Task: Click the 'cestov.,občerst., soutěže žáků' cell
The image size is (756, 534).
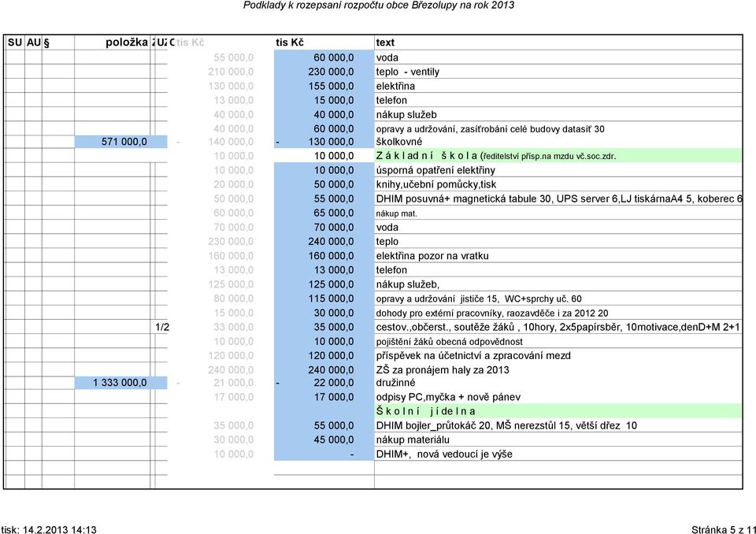Action: pyautogui.click(x=558, y=327)
